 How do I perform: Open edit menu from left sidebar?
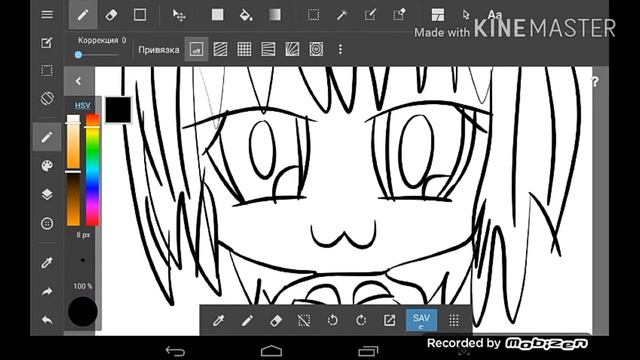pos(47,43)
